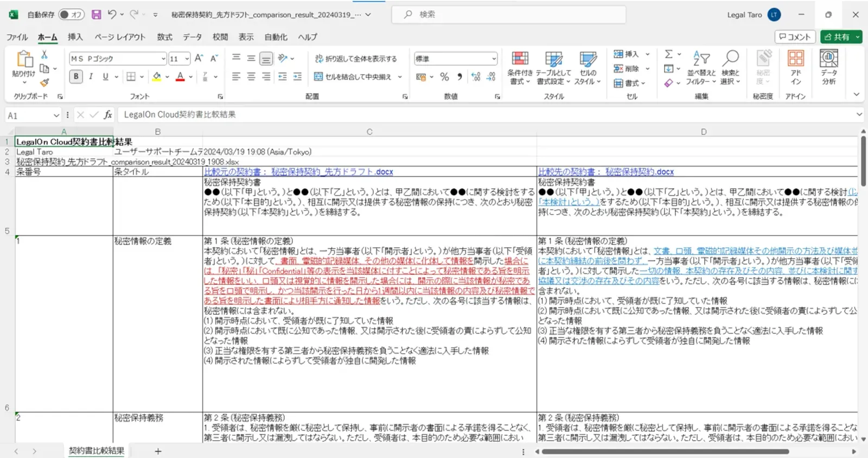Toggle align left

pos(236,77)
